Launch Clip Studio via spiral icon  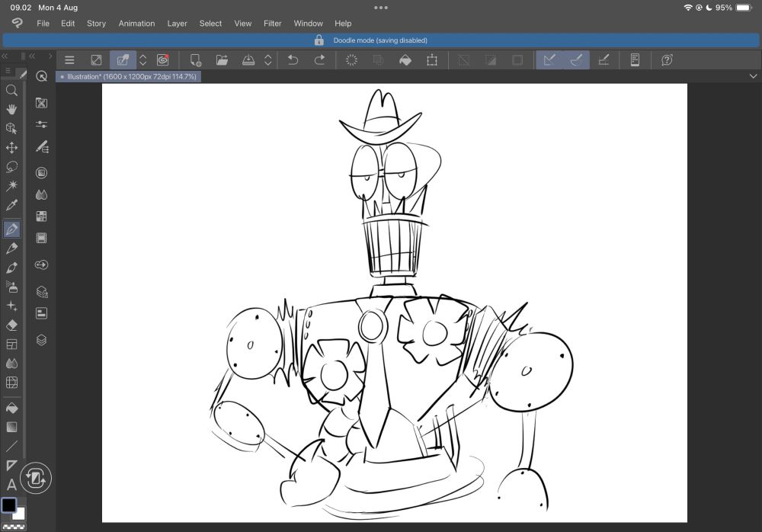163,59
